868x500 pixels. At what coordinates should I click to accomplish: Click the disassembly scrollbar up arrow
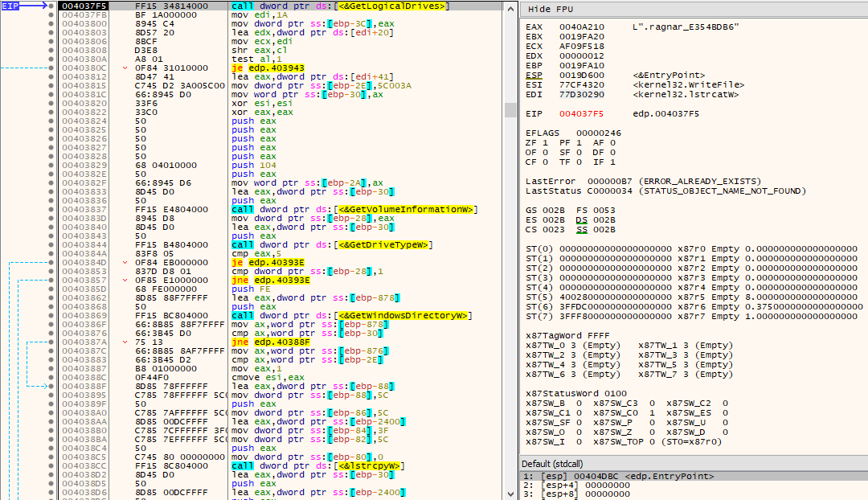click(x=510, y=8)
